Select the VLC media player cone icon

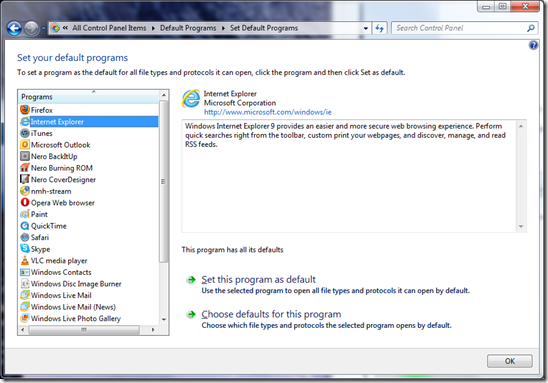25,260
